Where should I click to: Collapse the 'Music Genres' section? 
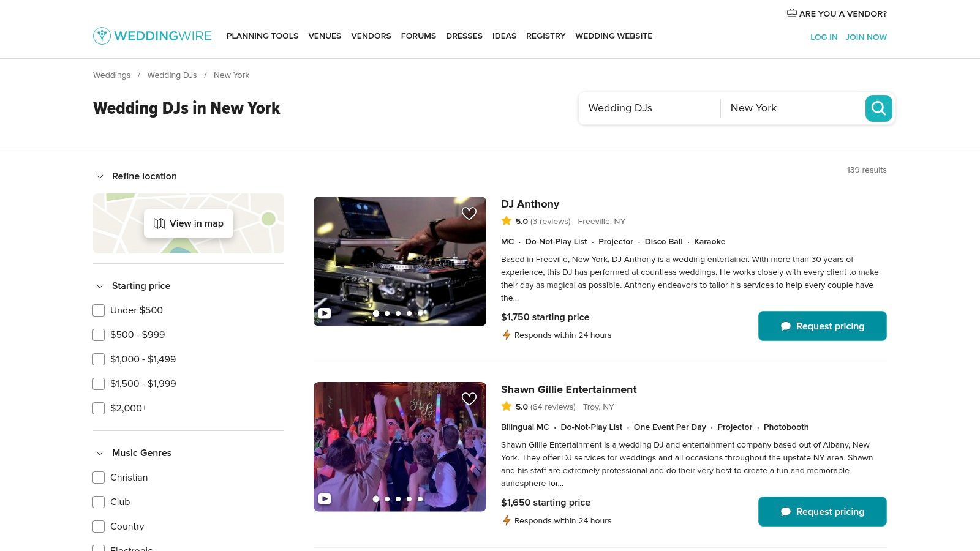[99, 453]
